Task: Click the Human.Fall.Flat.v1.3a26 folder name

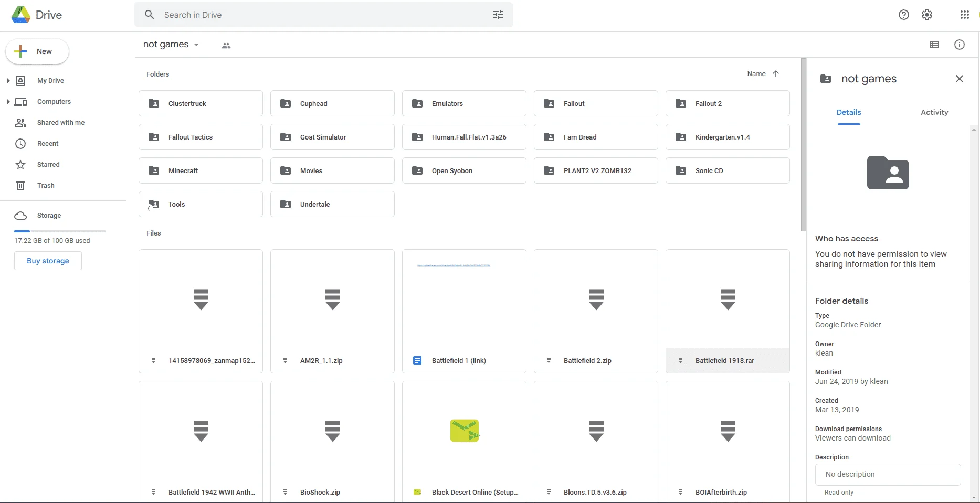Action: [x=469, y=137]
